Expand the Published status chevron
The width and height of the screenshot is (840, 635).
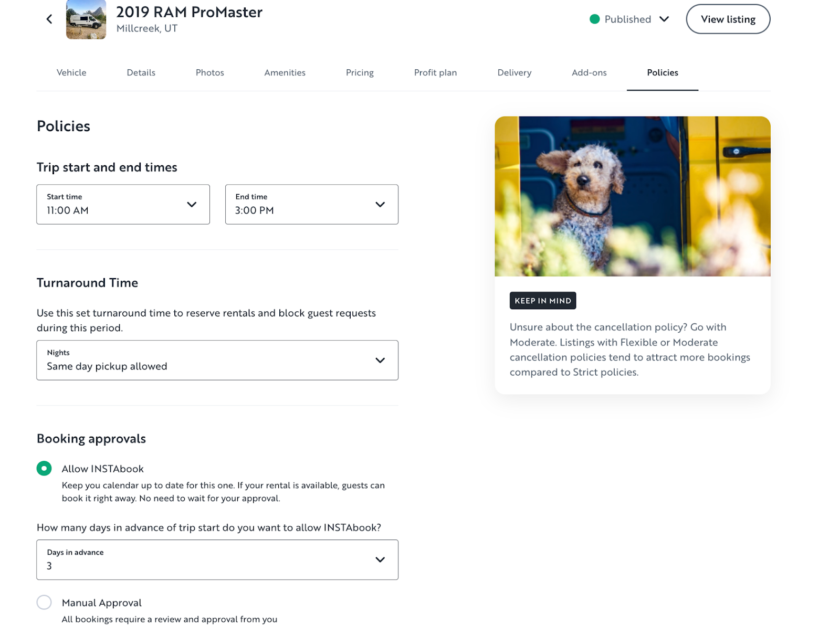click(x=664, y=19)
